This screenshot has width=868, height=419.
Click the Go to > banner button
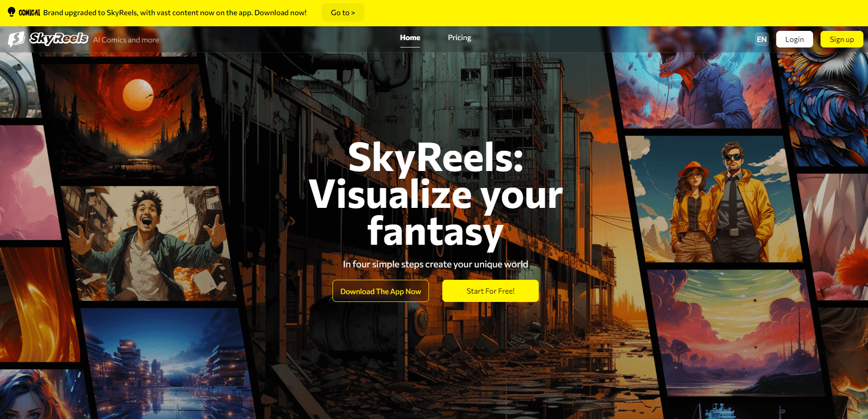(x=343, y=12)
